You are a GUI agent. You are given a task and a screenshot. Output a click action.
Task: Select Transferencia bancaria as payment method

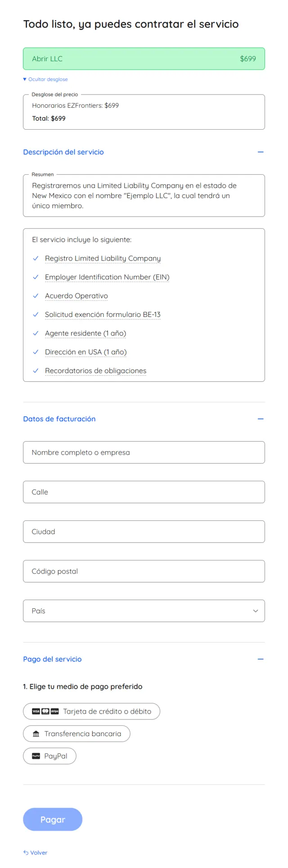click(x=76, y=733)
